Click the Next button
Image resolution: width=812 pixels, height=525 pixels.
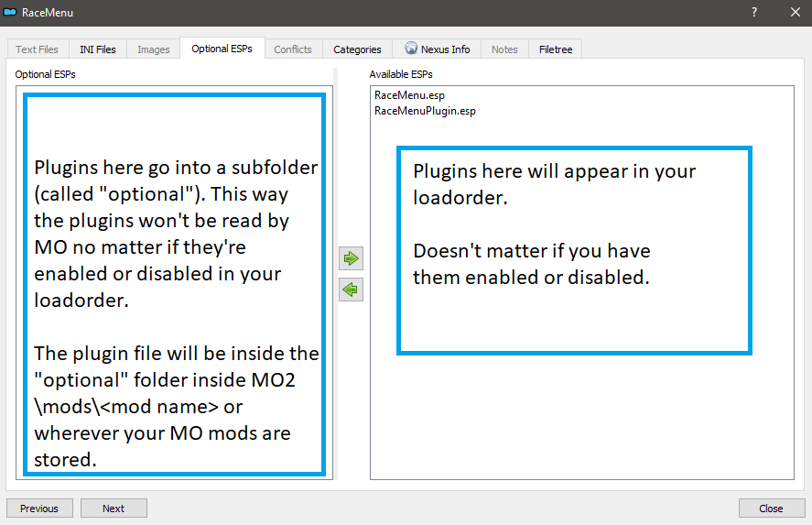pos(114,508)
